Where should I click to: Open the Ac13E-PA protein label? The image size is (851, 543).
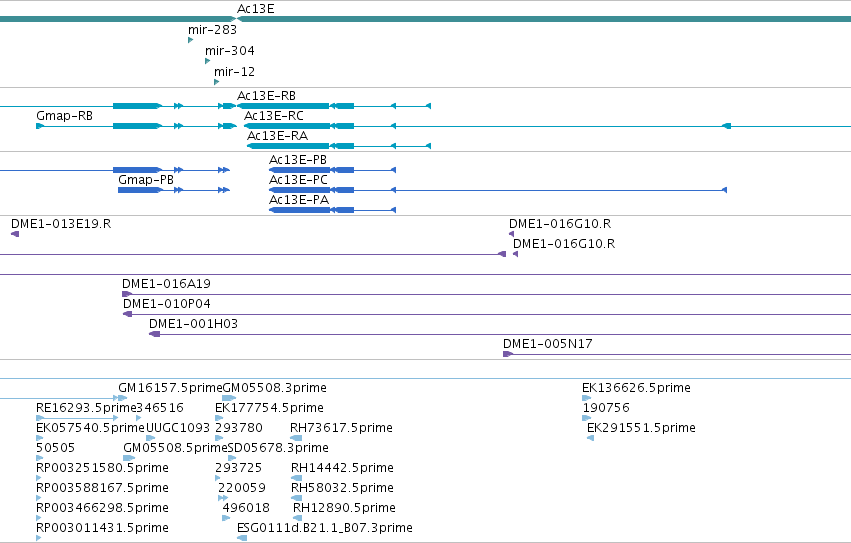tap(299, 200)
